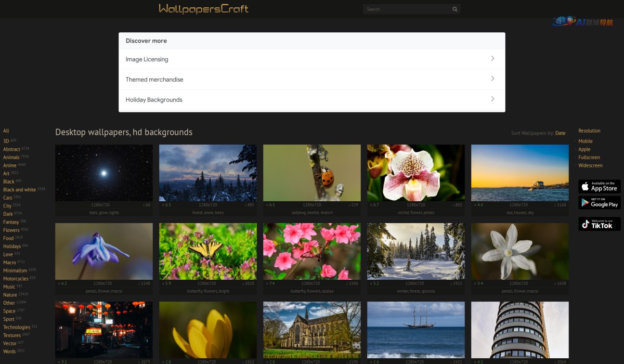Open the TikTok welcome badge
This screenshot has height=364, width=624.
[x=599, y=224]
